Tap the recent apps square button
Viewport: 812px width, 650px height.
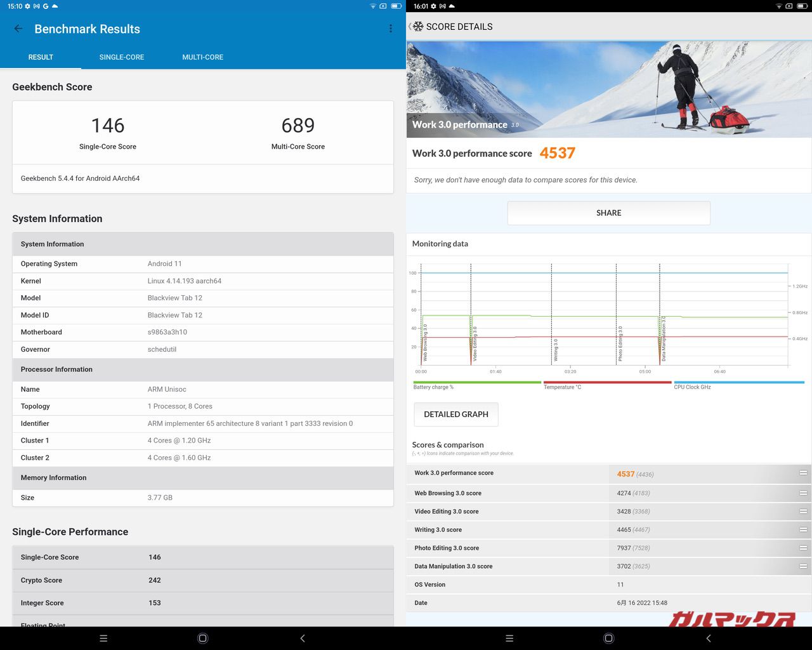click(103, 638)
